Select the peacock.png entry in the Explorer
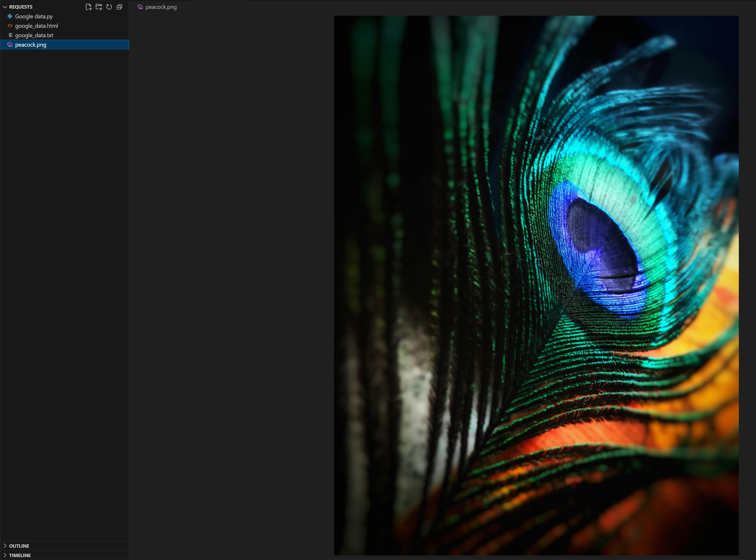The height and width of the screenshot is (560, 756). tap(31, 45)
